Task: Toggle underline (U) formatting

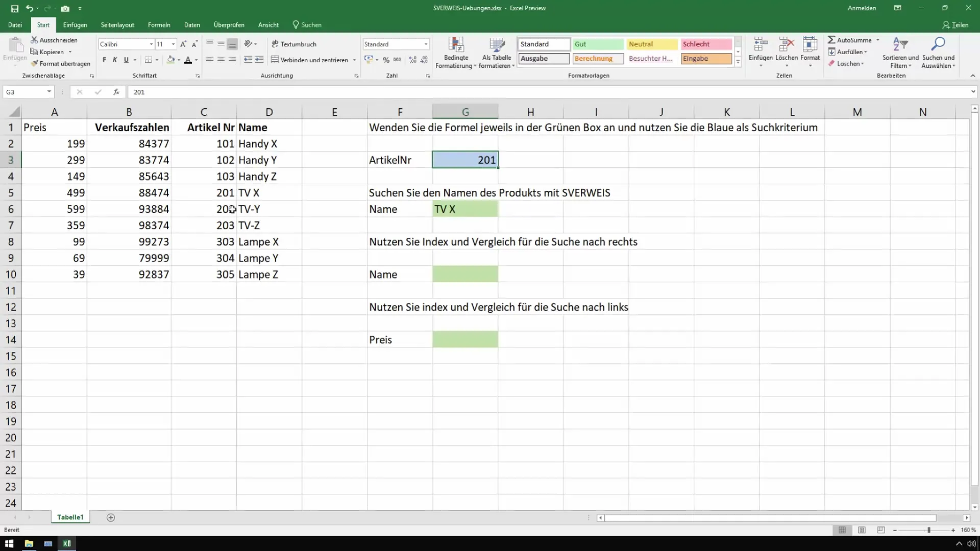Action: click(x=126, y=60)
